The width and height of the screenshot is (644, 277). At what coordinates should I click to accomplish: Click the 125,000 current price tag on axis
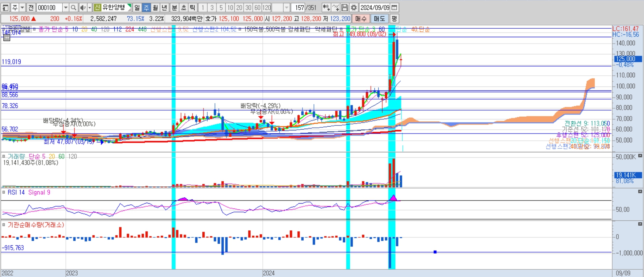[628, 59]
